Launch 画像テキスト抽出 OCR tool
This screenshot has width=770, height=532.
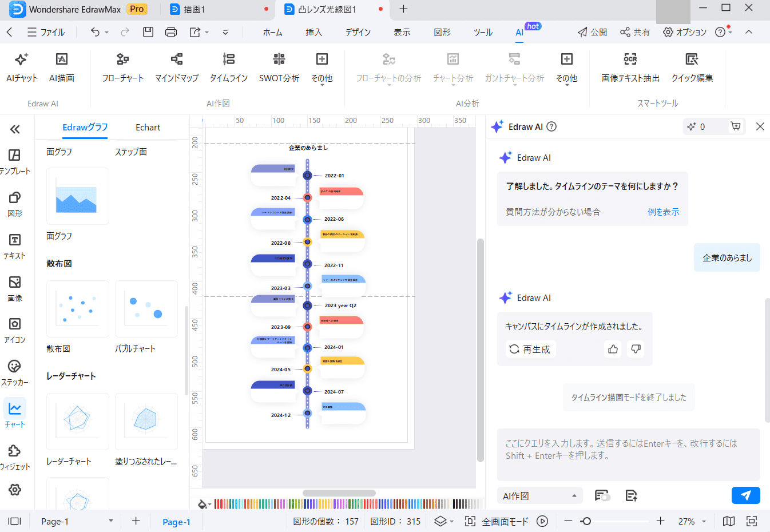coord(630,67)
